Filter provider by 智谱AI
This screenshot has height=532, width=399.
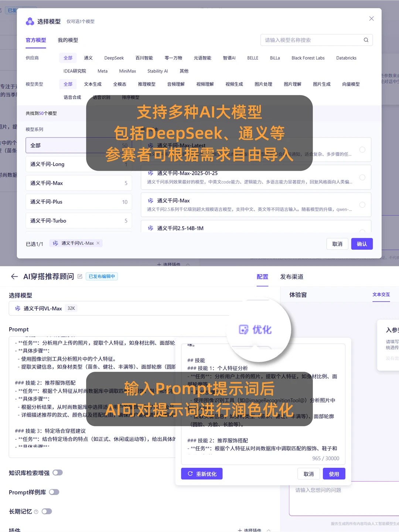[x=229, y=58]
